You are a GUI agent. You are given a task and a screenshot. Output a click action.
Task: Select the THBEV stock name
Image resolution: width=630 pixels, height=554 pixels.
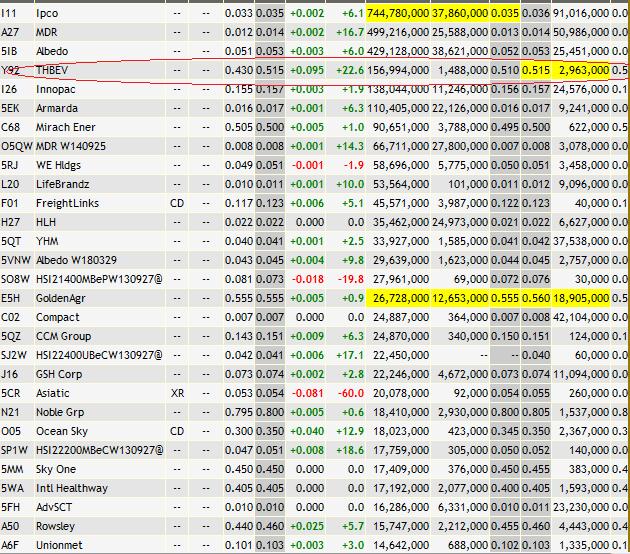point(52,70)
